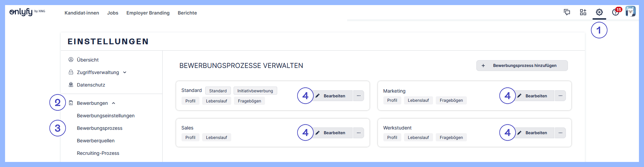Open more options for Sales process

pos(359,133)
